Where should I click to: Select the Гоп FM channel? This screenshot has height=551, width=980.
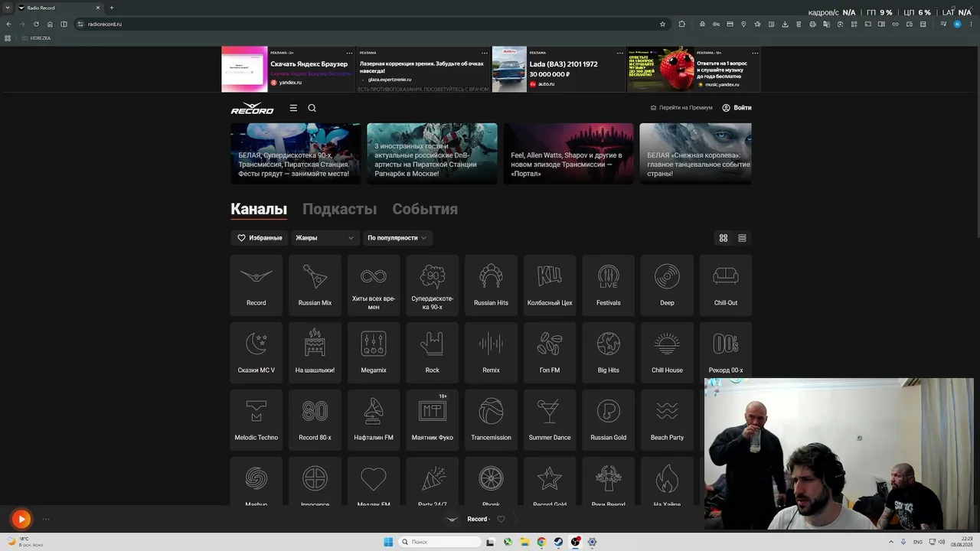[550, 353]
